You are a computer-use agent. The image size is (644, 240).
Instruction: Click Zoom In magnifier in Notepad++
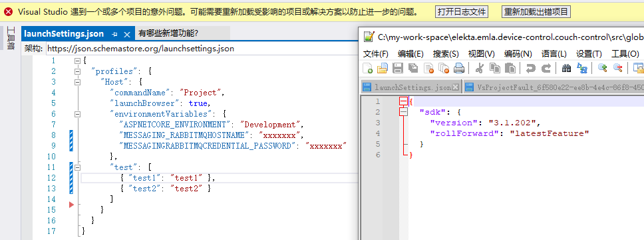[602, 69]
